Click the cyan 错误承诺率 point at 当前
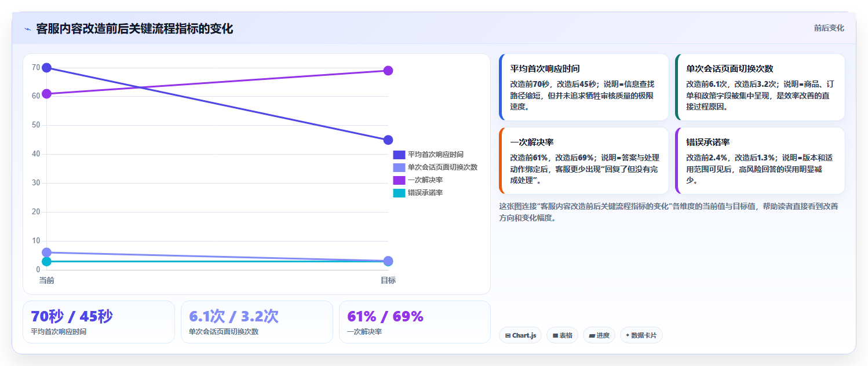 coord(47,262)
